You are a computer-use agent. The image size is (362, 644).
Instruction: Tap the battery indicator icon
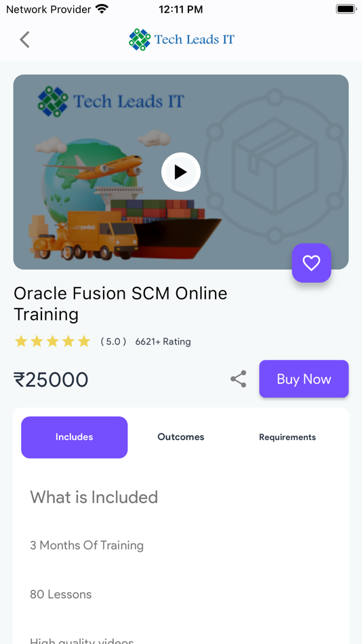point(346,9)
